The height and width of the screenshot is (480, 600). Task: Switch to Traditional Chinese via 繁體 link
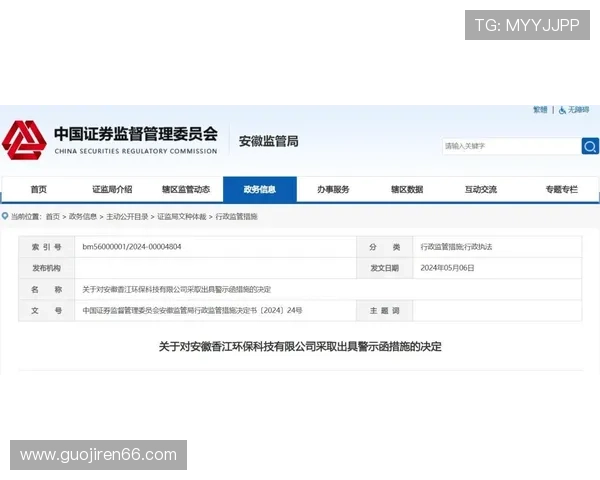click(x=540, y=110)
